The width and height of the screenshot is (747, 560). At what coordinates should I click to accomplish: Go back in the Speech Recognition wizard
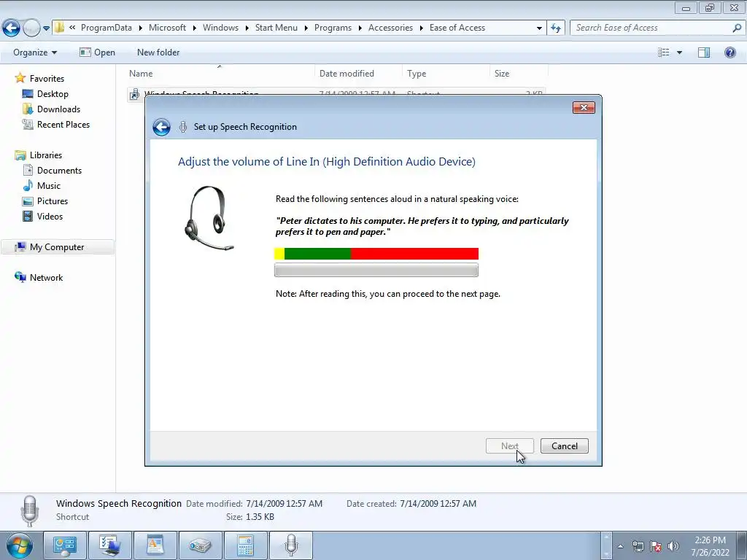click(x=161, y=127)
